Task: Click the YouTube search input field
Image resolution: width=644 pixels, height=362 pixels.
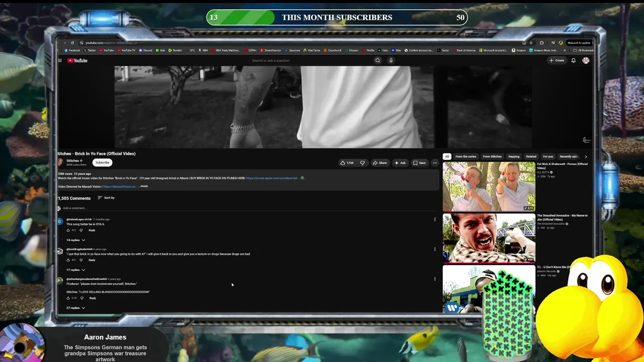Action: click(x=311, y=60)
